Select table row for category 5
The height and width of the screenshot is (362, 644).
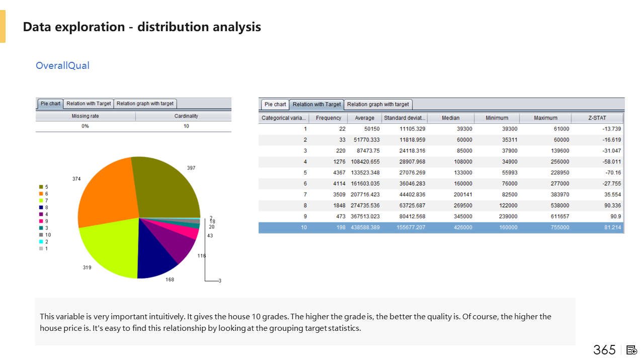tap(441, 172)
